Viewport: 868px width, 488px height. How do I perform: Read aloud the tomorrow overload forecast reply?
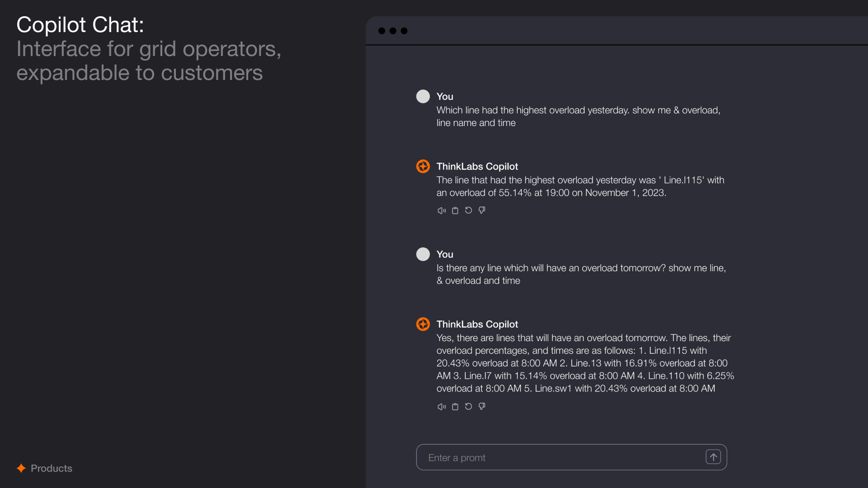442,407
